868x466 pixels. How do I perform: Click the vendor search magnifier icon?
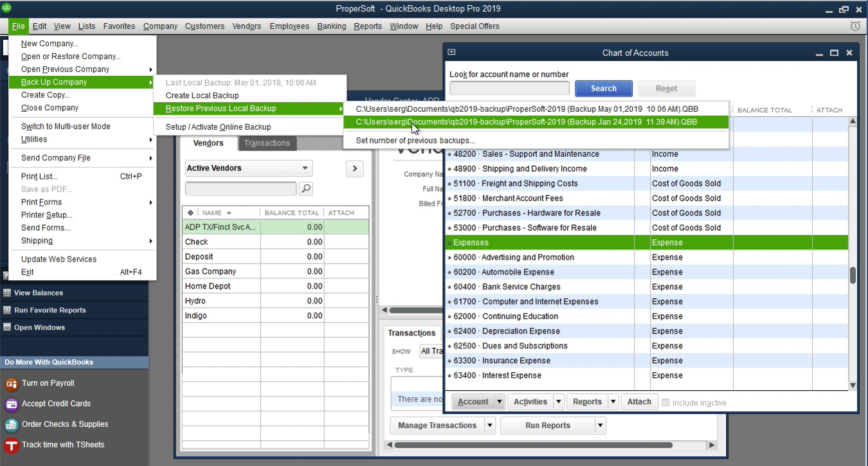tap(306, 188)
